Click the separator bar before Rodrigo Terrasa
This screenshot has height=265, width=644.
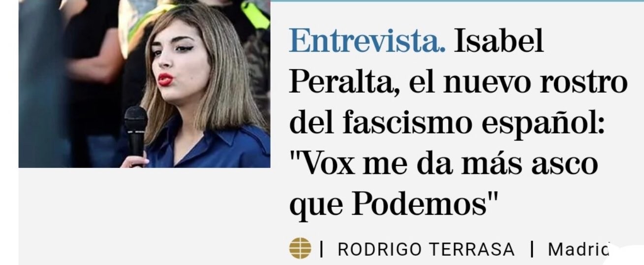322,250
